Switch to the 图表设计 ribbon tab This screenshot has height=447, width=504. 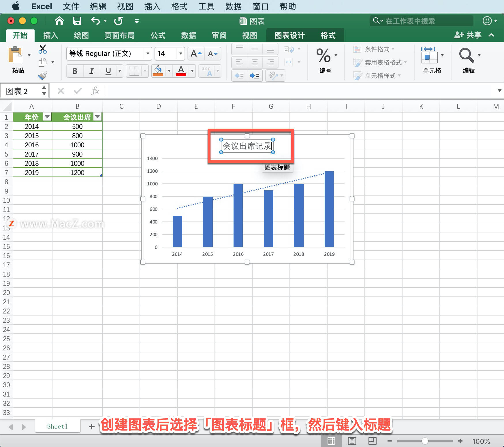click(289, 35)
